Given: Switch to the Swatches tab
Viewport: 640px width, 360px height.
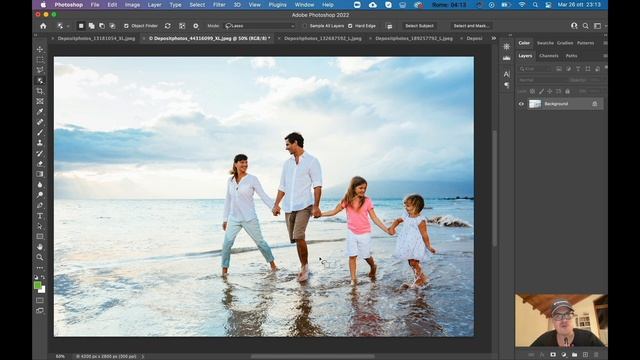Looking at the screenshot, I should [x=545, y=43].
